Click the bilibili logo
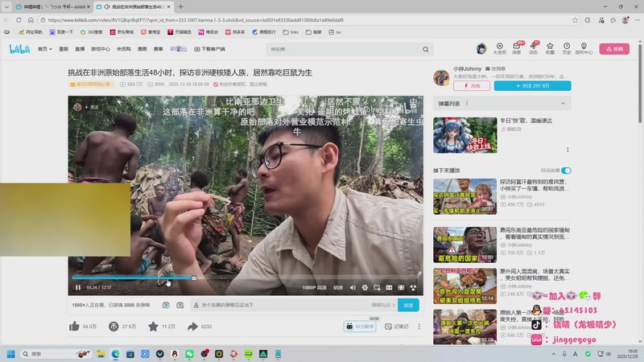 point(19,49)
